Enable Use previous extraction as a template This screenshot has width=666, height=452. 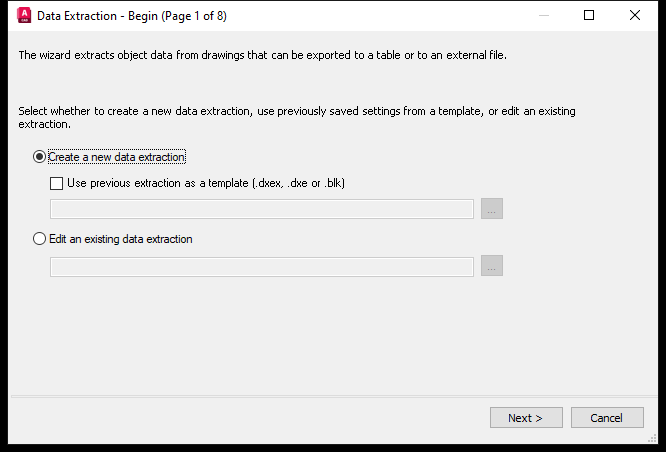click(x=56, y=183)
